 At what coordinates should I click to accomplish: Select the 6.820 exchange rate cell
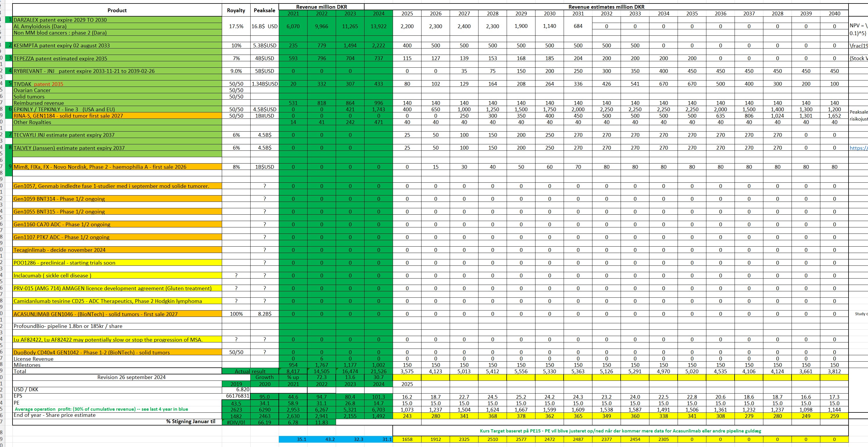[x=236, y=390]
